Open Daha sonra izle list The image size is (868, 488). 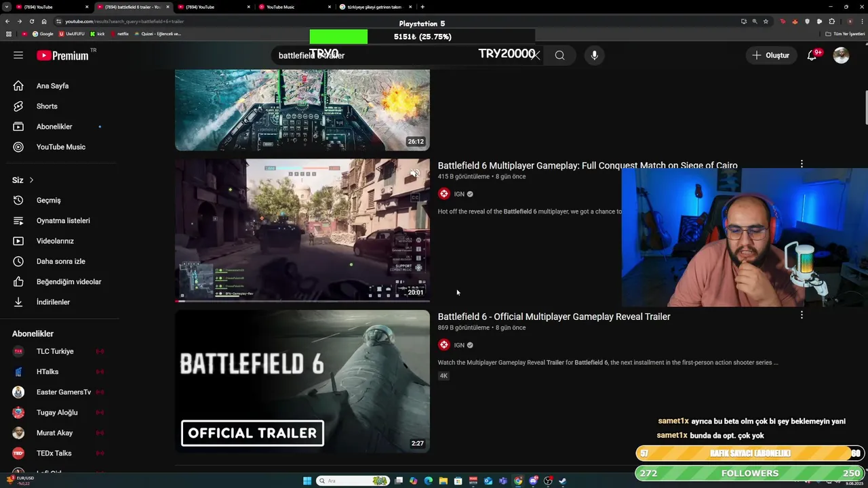tap(60, 262)
